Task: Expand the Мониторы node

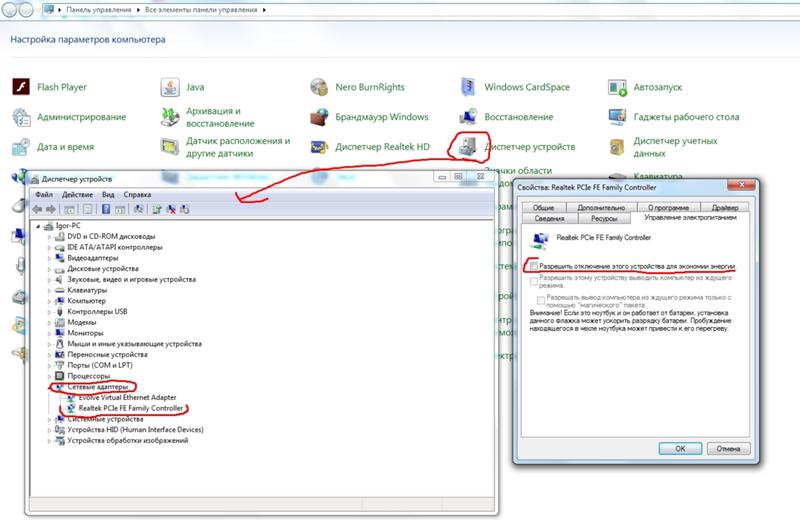Action: pos(49,333)
